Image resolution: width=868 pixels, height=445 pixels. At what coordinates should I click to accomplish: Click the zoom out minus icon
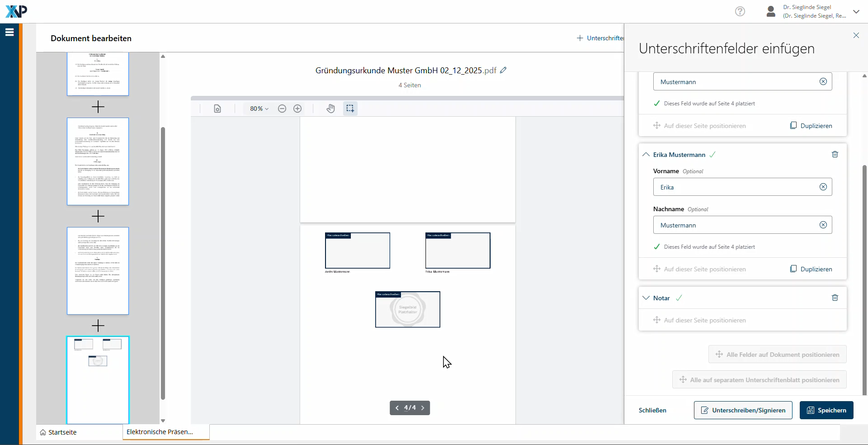click(x=282, y=109)
